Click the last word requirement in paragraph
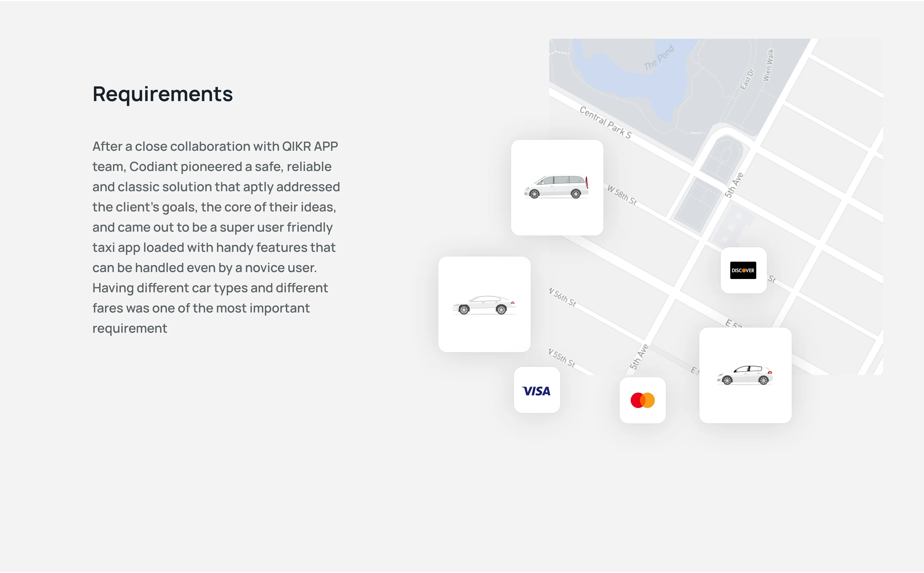The height and width of the screenshot is (573, 924). (x=130, y=328)
